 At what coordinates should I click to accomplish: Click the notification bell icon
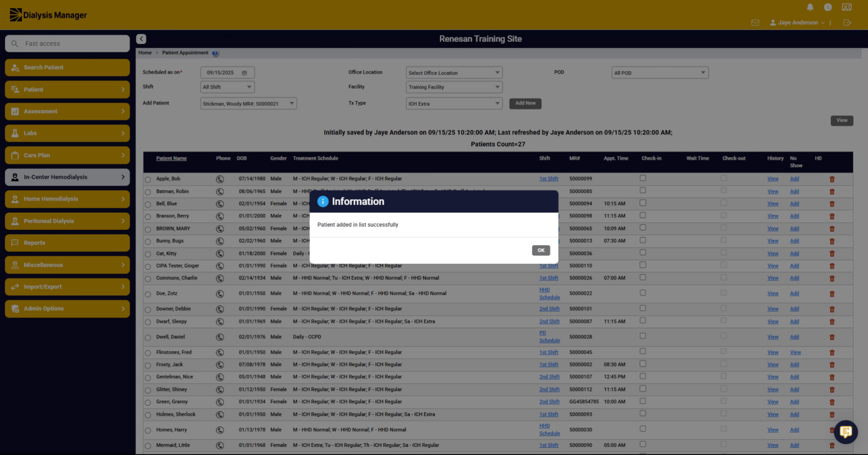(810, 7)
